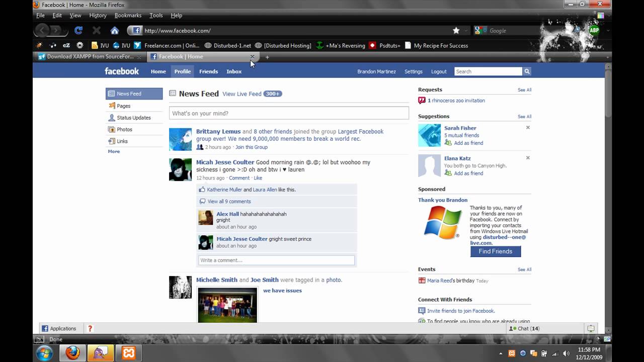Like Micah Jesse Coulter's status

point(258,178)
